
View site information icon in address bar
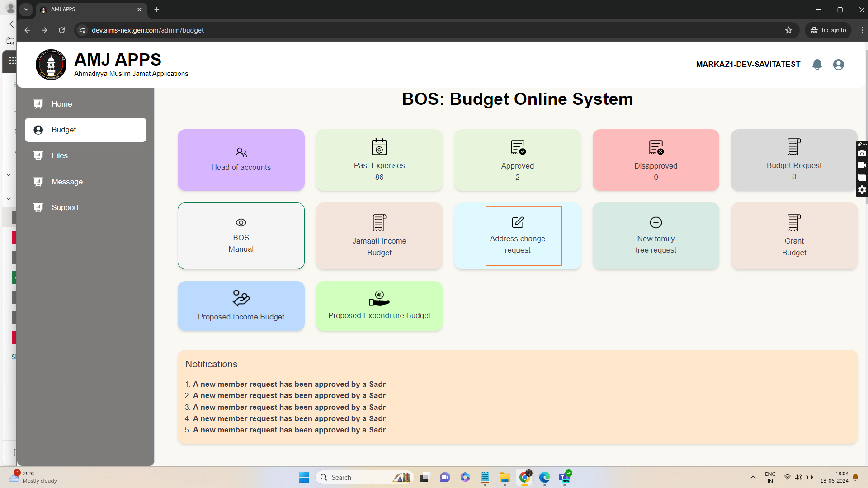pyautogui.click(x=82, y=30)
